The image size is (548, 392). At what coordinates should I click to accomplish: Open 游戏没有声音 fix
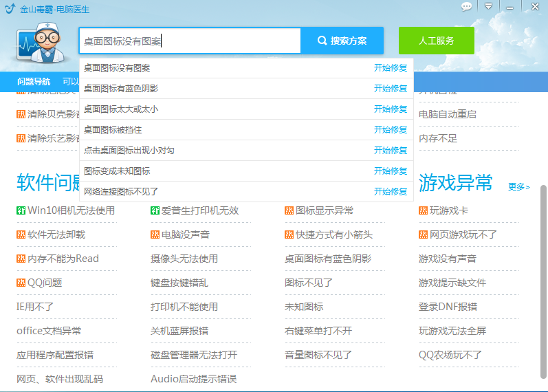point(448,259)
